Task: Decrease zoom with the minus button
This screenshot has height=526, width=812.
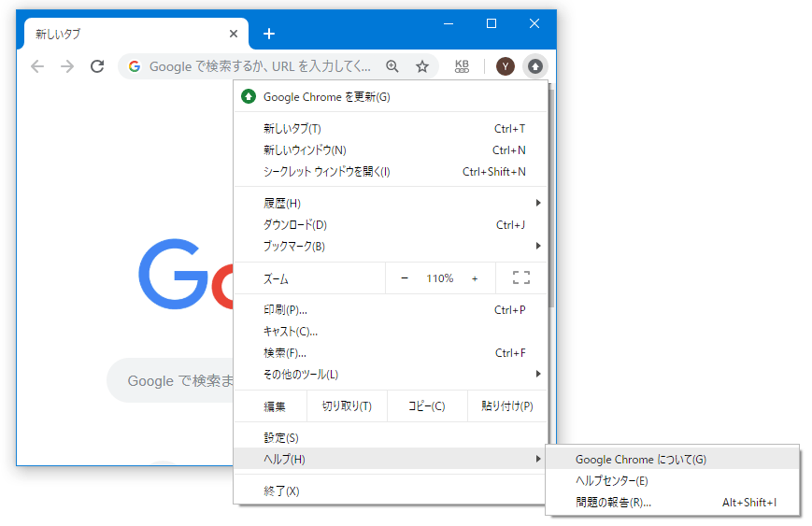Action: coord(405,278)
